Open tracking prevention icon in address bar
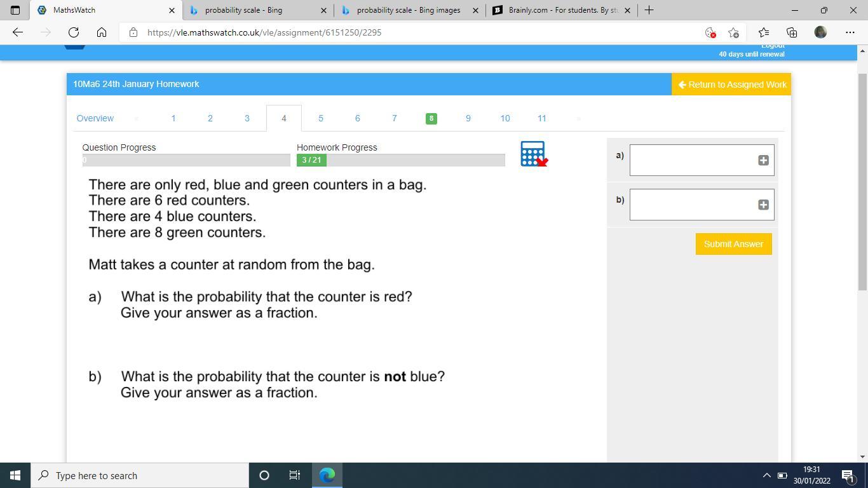The width and height of the screenshot is (868, 488). click(x=710, y=32)
